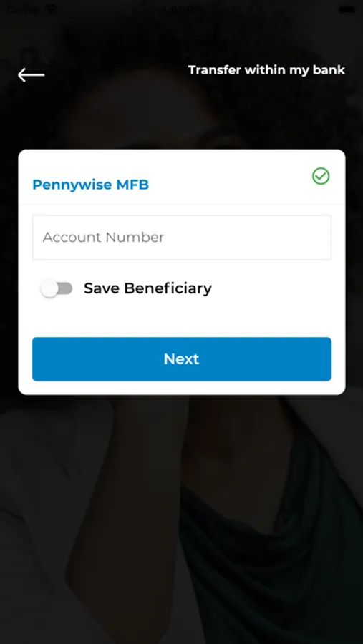The height and width of the screenshot is (644, 363).
Task: Click the carrier text in status bar
Action: point(23,9)
